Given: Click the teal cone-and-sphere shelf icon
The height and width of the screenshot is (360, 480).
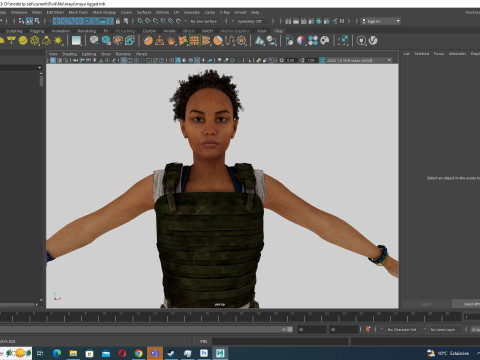Looking at the screenshot, I should (x=260, y=41).
